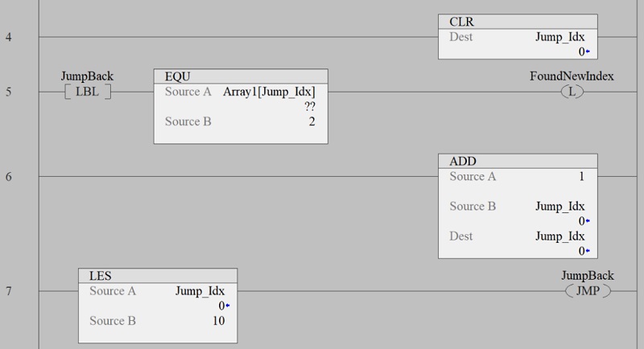Click ADD Source B Jump_Idx tag

point(559,207)
